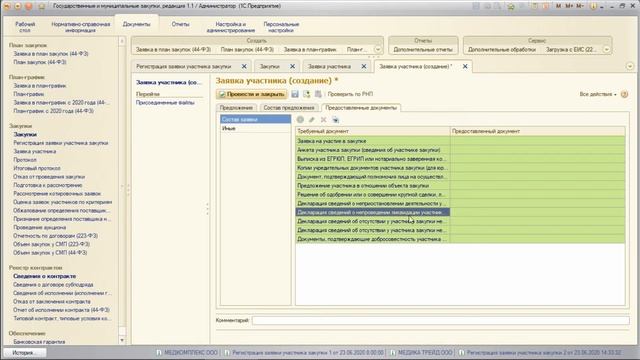This screenshot has height=360, width=640.
Task: Select the Анкета участника закупки row
Action: [460, 150]
